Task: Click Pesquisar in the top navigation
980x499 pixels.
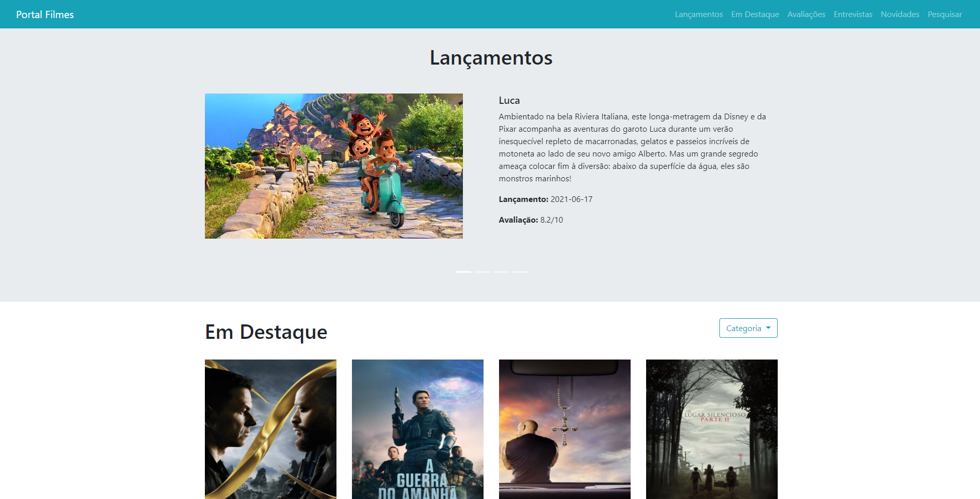Action: (x=944, y=14)
